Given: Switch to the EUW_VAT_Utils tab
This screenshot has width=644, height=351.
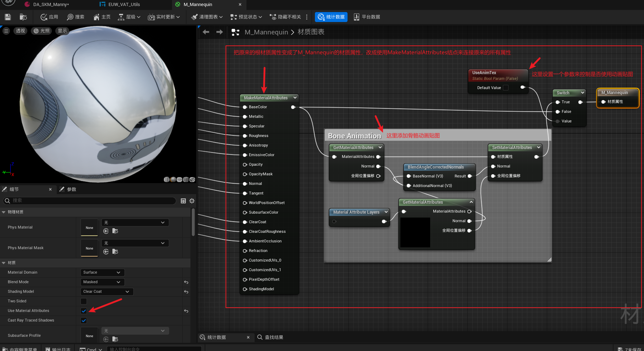Looking at the screenshot, I should coord(124,5).
